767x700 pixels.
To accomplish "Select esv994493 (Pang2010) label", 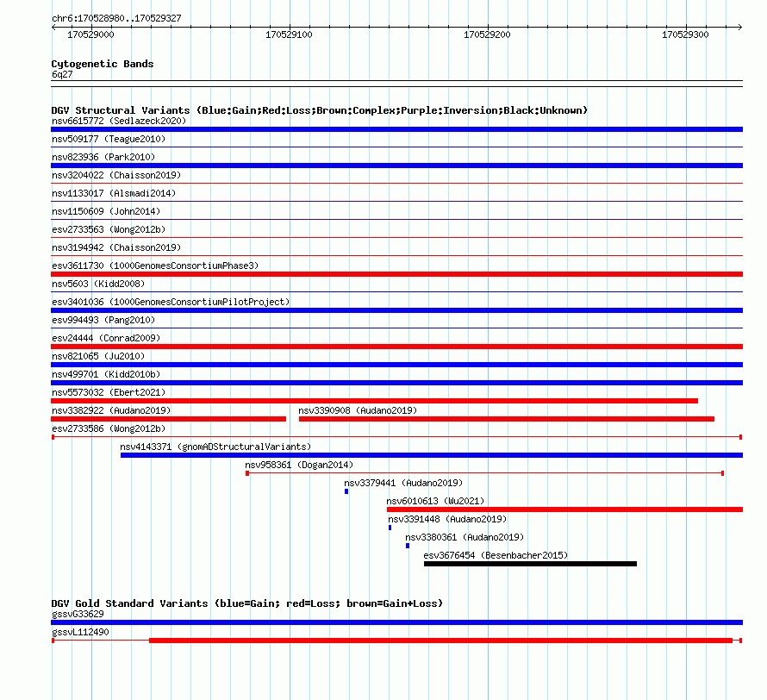I will pos(103,320).
